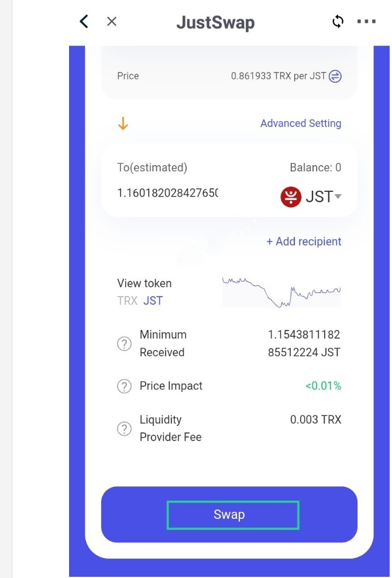Image resolution: width=392 pixels, height=578 pixels.
Task: Click the red JST token logo
Action: tap(291, 197)
